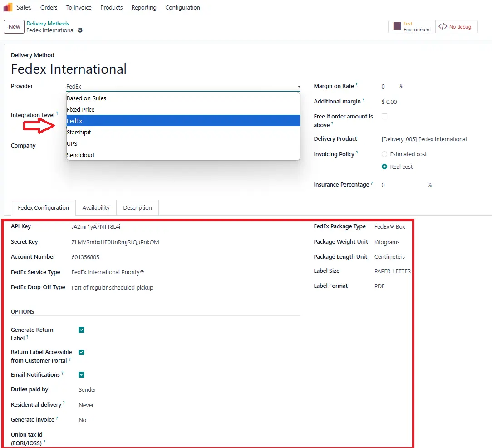Enable Free if order amount is above
Screen dimensions: 492x448
384,116
